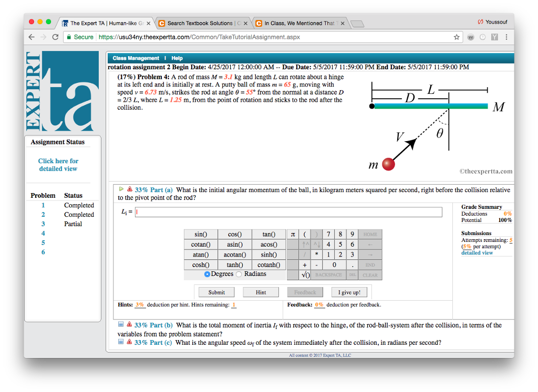The height and width of the screenshot is (392, 538).
Task: Click the Submit button
Action: click(x=216, y=292)
